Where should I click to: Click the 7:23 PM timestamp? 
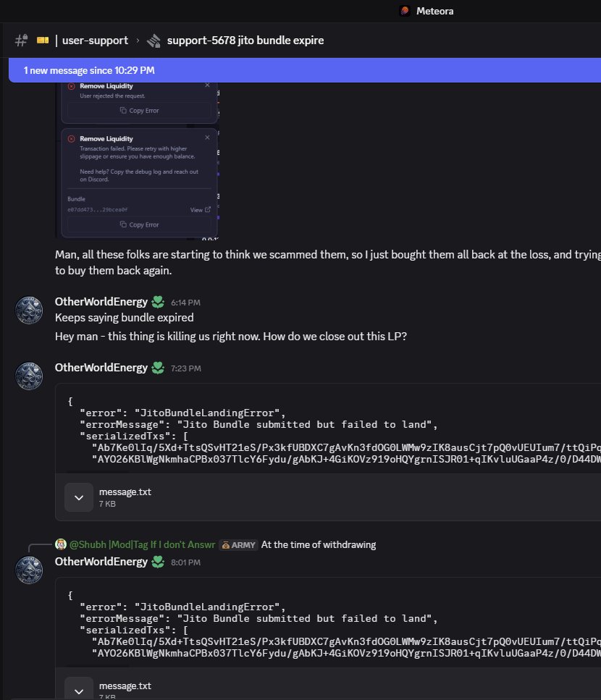tap(186, 368)
